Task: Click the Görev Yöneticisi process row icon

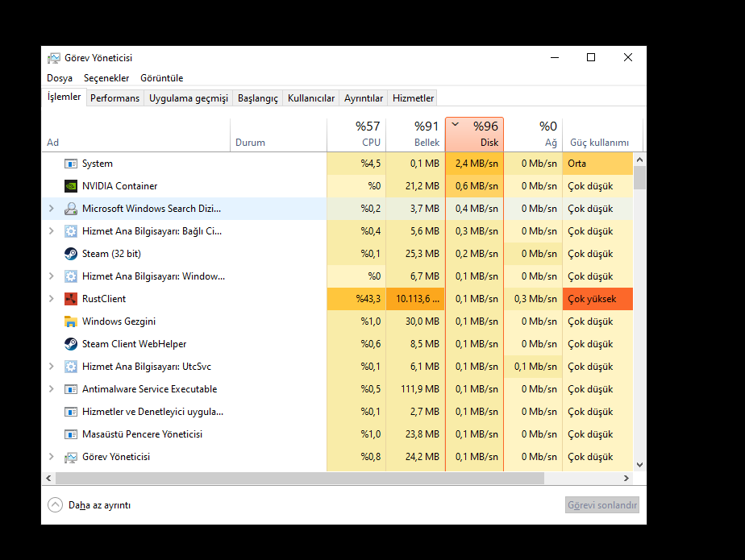Action: (x=71, y=457)
